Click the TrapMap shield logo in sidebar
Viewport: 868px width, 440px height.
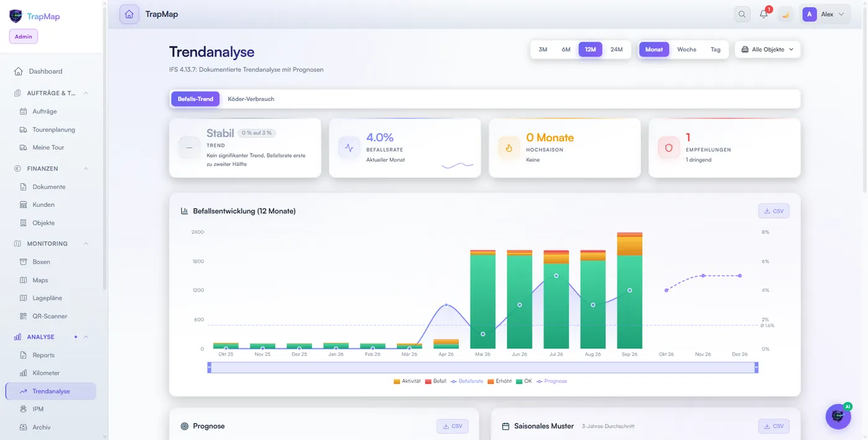(15, 16)
